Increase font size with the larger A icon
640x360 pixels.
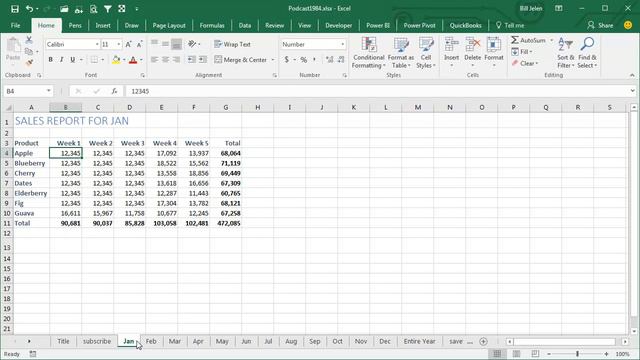pos(128,44)
